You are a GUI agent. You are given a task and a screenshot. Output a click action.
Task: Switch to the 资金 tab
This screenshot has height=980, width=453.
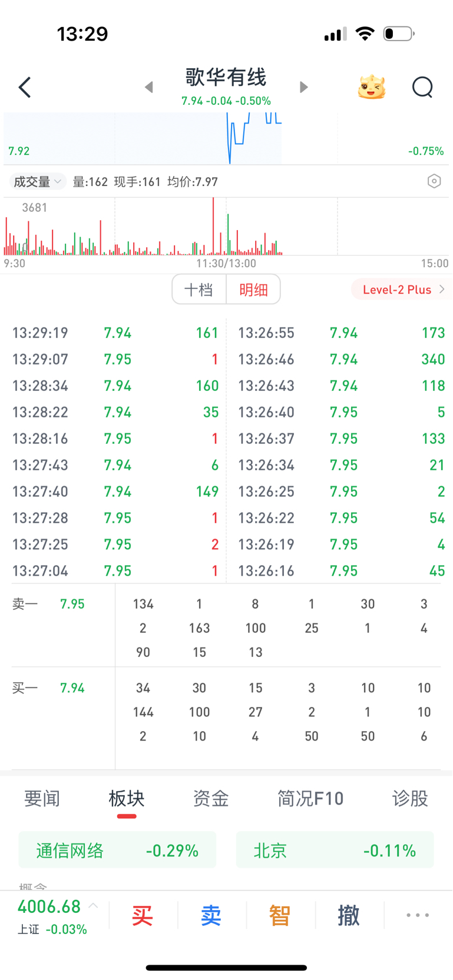[210, 799]
